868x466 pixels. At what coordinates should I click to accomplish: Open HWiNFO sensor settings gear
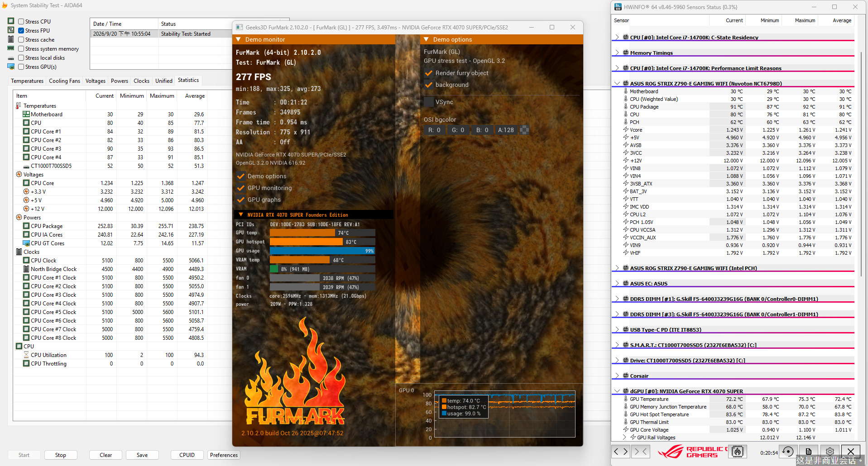[830, 451]
